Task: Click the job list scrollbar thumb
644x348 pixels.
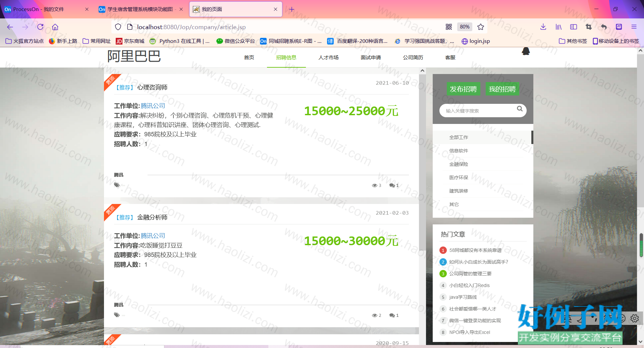Action: tap(422, 162)
